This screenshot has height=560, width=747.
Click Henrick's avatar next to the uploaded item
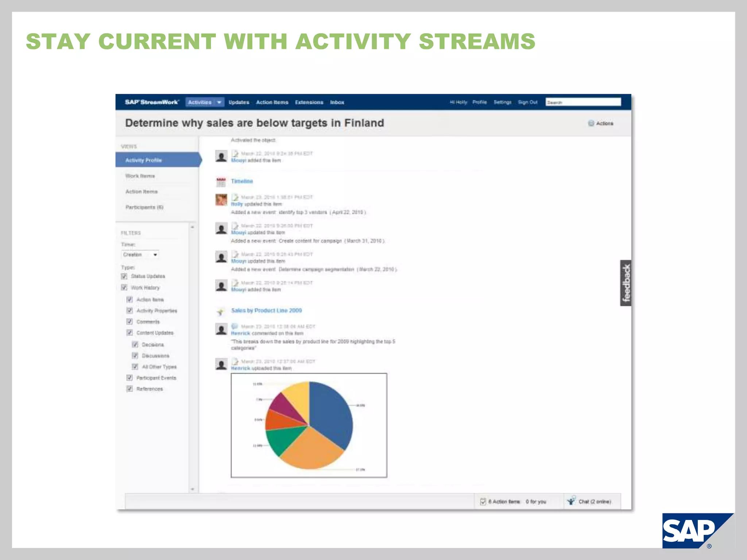221,364
